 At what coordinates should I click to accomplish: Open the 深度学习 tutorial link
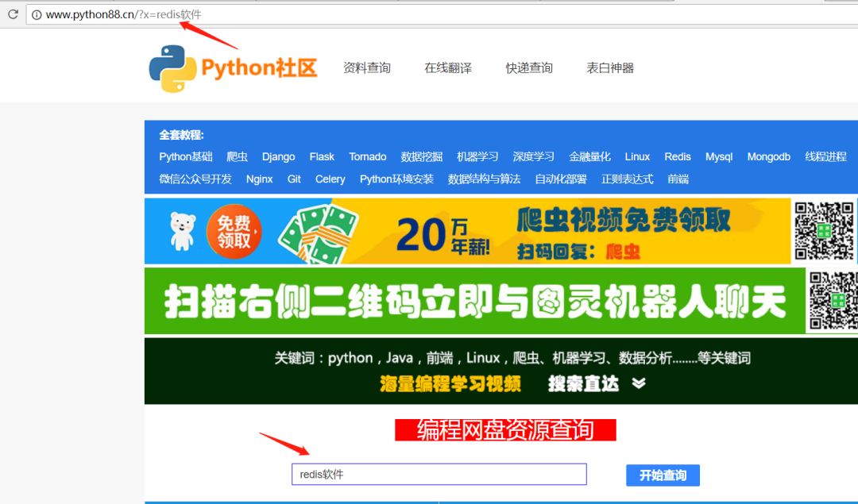(x=534, y=157)
